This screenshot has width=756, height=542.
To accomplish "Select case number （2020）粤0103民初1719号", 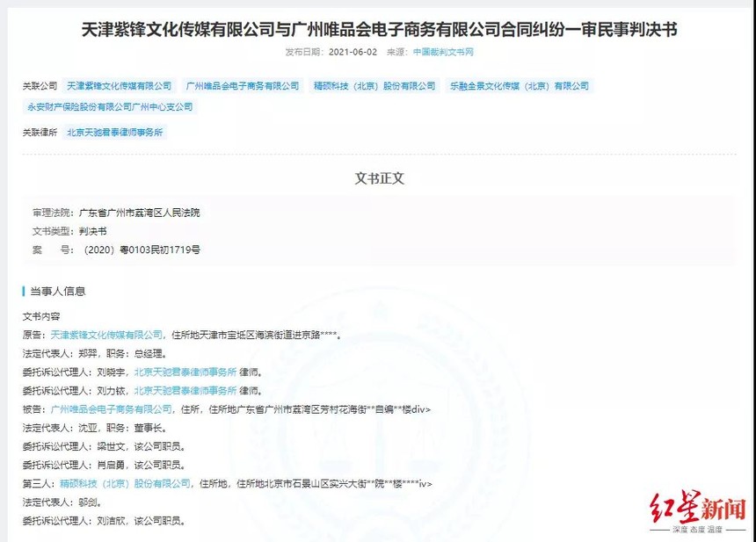I will click(142, 250).
